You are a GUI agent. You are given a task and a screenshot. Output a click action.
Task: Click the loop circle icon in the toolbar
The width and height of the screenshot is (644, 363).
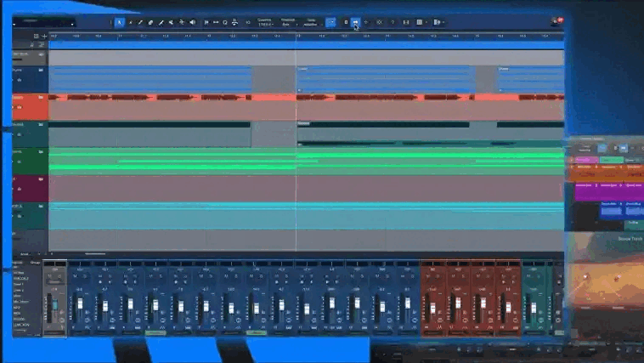coord(225,22)
